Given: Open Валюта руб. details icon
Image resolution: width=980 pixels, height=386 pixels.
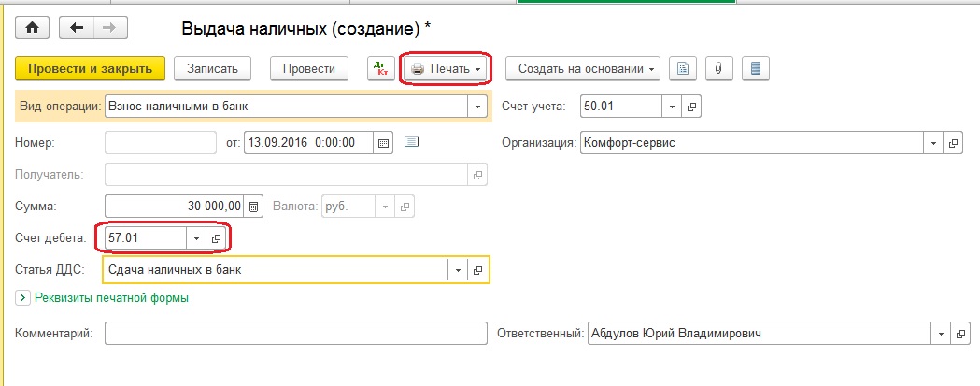Looking at the screenshot, I should pyautogui.click(x=405, y=207).
